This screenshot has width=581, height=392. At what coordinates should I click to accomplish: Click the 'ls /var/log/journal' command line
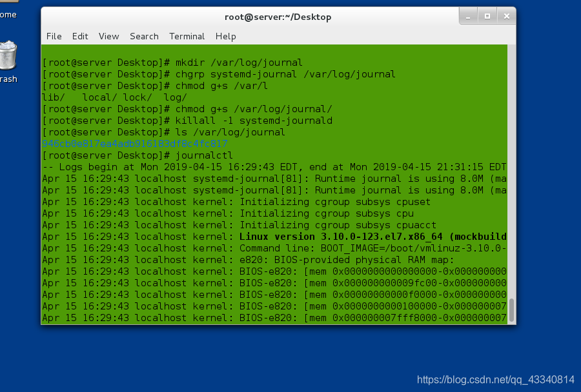point(163,132)
